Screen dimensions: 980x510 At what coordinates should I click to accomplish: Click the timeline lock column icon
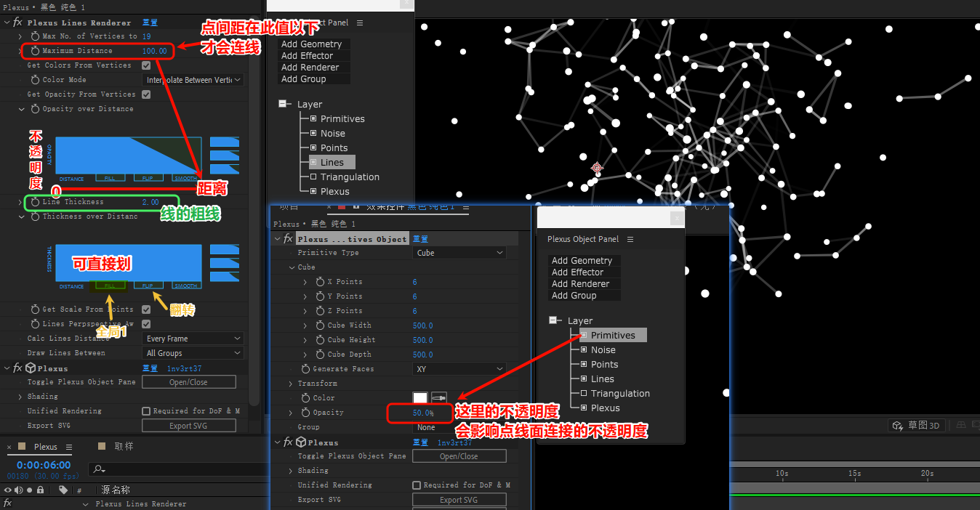(x=40, y=490)
